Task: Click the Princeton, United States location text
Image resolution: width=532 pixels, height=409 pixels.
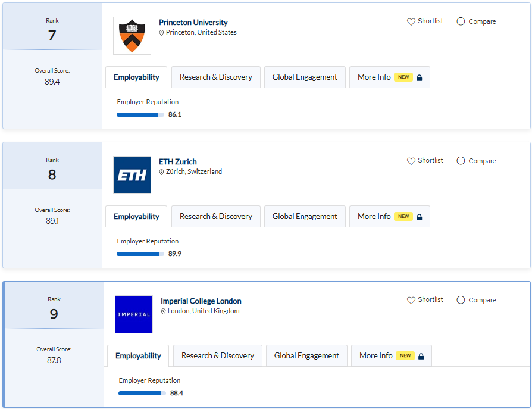Action: 201,32
